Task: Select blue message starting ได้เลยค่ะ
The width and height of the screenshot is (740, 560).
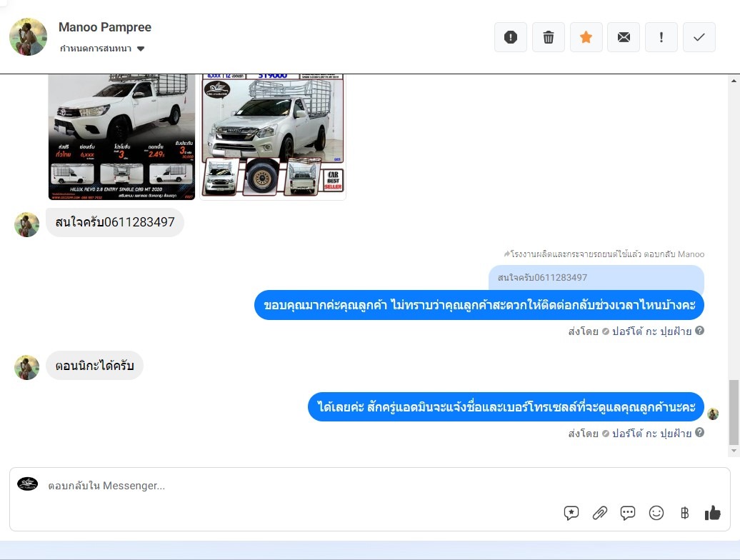Action: click(x=506, y=406)
